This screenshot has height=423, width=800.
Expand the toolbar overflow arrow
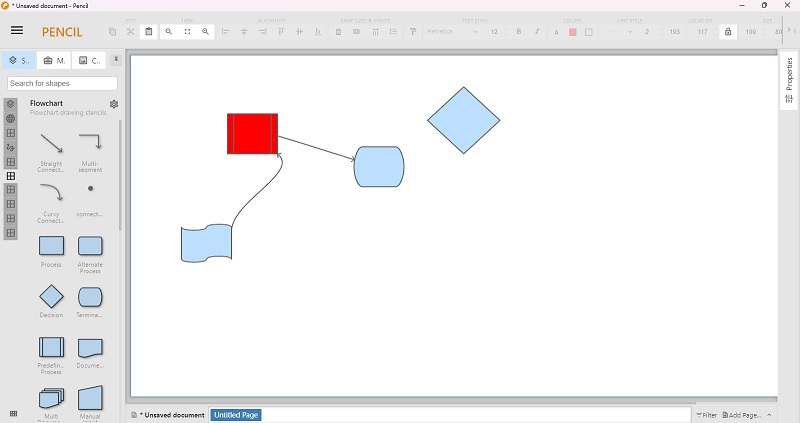(789, 31)
